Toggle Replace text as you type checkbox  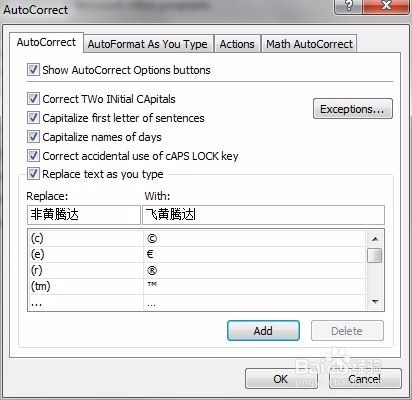33,174
